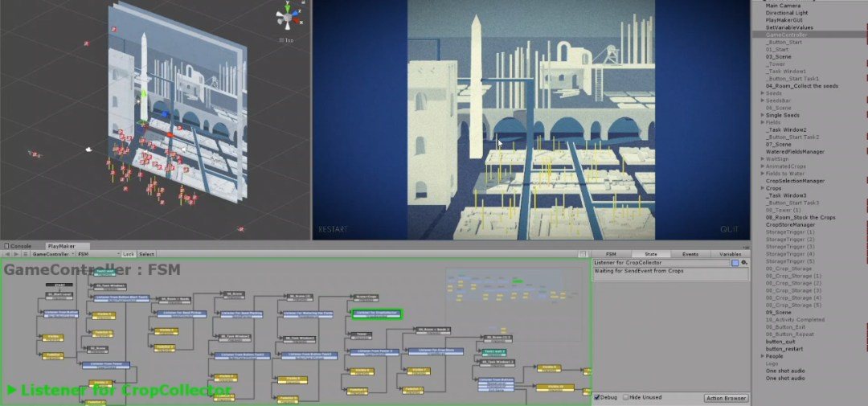868x406 pixels.
Task: Open the blue state color swatch
Action: coord(735,263)
